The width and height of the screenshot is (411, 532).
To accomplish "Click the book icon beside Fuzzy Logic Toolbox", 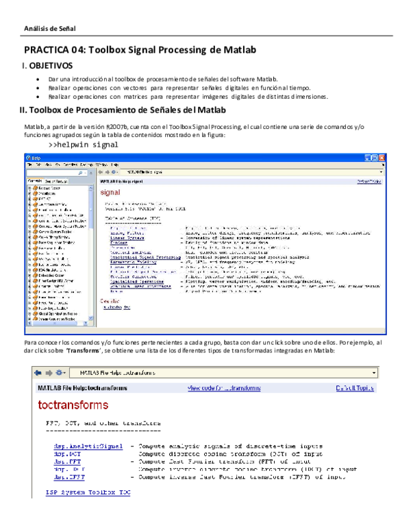I will pos(35,309).
